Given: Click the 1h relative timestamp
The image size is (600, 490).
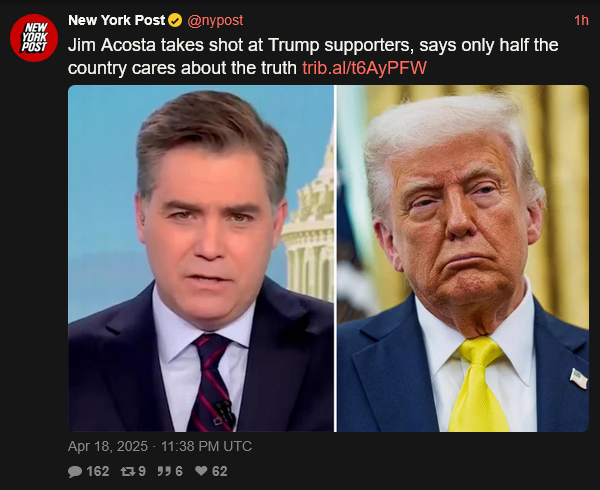Looking at the screenshot, I should 581,20.
